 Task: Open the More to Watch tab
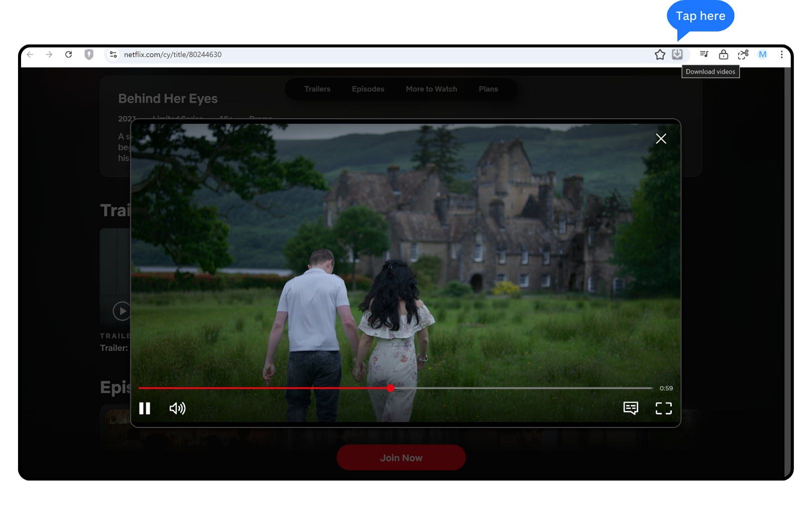coord(431,89)
